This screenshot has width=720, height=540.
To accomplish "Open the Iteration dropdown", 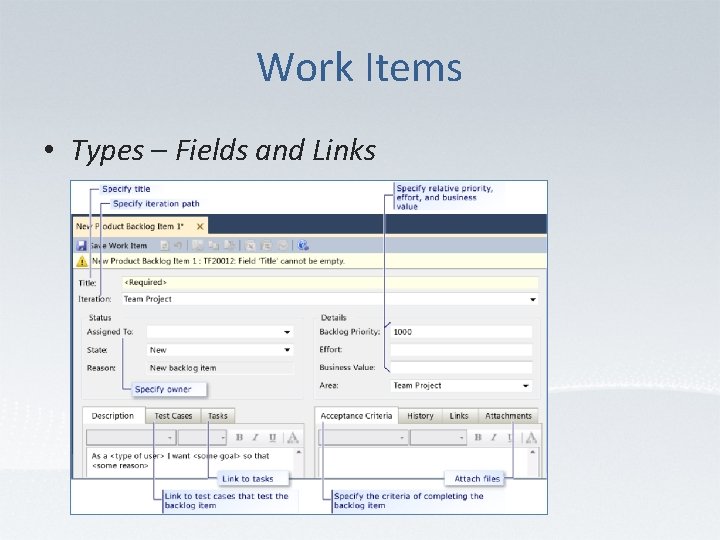I will click(533, 299).
